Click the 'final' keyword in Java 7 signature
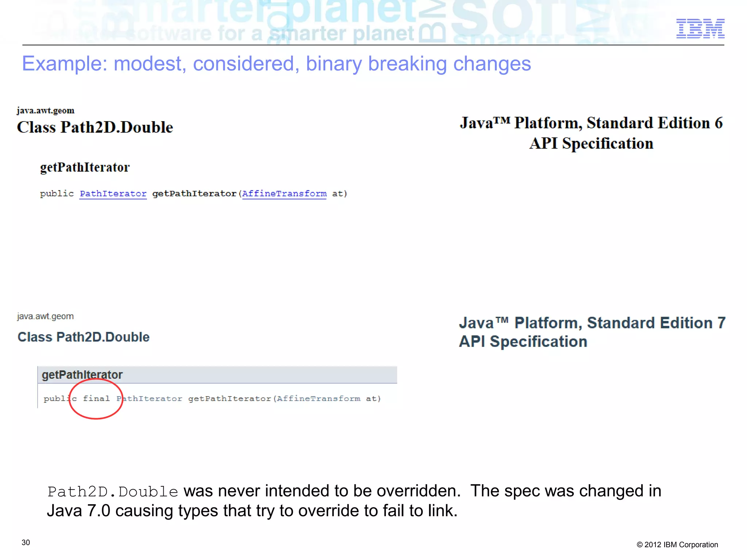The image size is (747, 560). click(x=96, y=398)
